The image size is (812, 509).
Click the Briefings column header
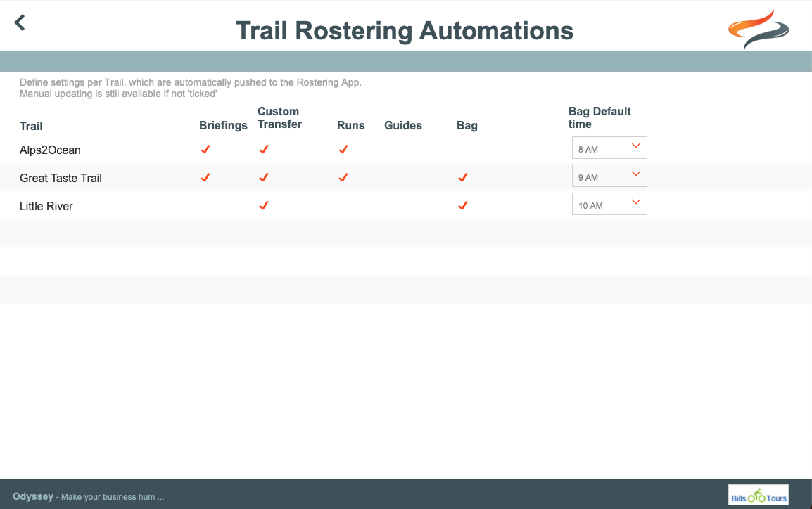pyautogui.click(x=223, y=126)
